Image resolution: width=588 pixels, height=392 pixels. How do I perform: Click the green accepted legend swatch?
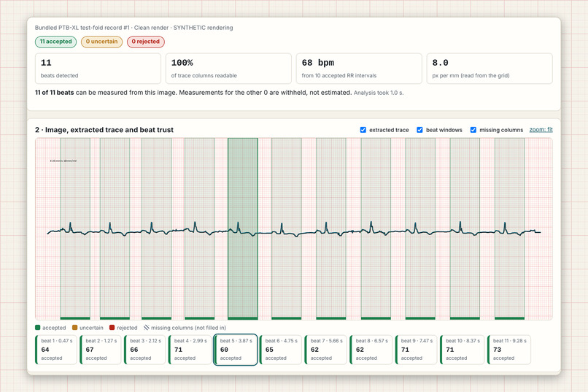pos(37,328)
